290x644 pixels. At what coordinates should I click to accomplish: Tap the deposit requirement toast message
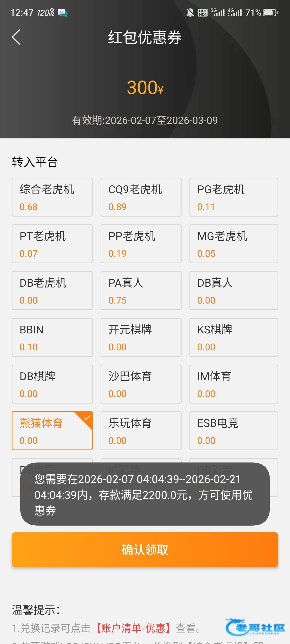click(145, 494)
